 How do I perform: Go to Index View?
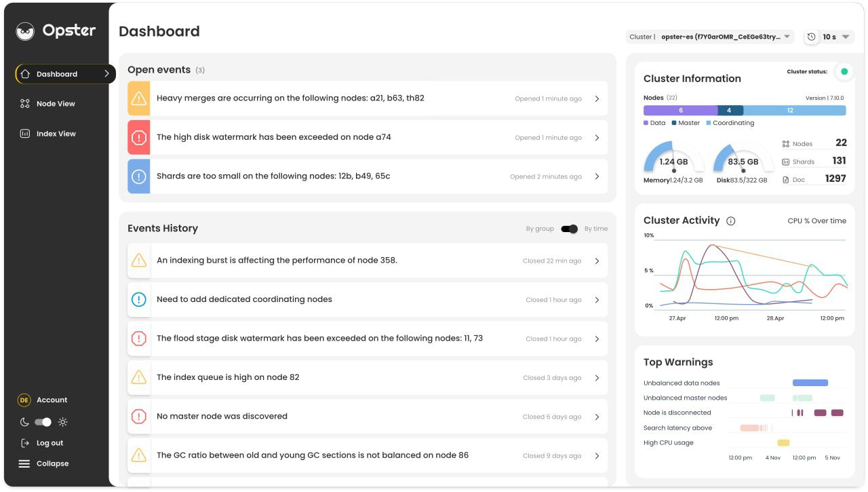click(x=57, y=133)
